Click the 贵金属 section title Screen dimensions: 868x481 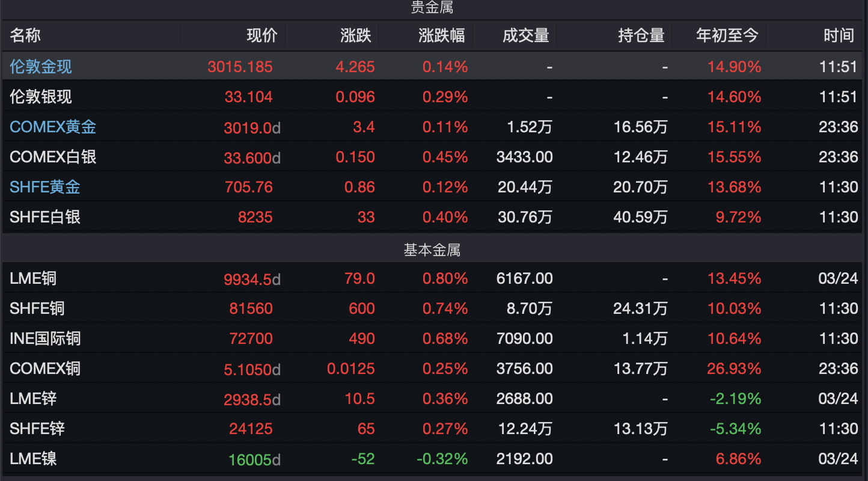pos(432,8)
